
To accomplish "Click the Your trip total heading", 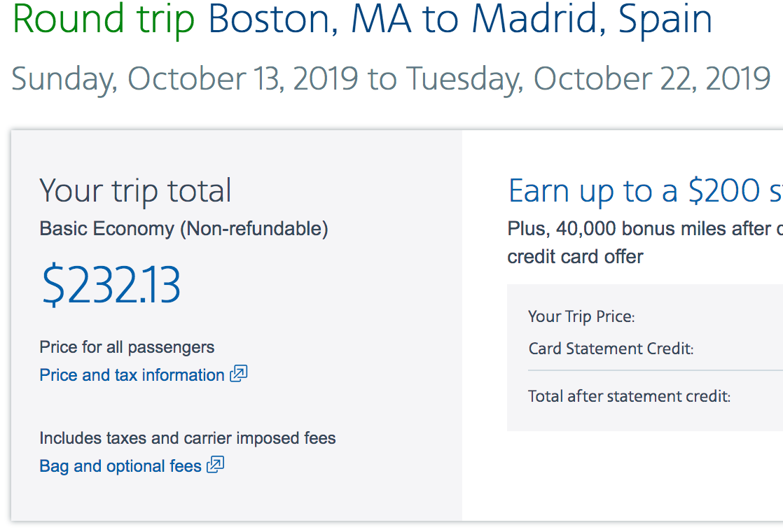I will [135, 191].
